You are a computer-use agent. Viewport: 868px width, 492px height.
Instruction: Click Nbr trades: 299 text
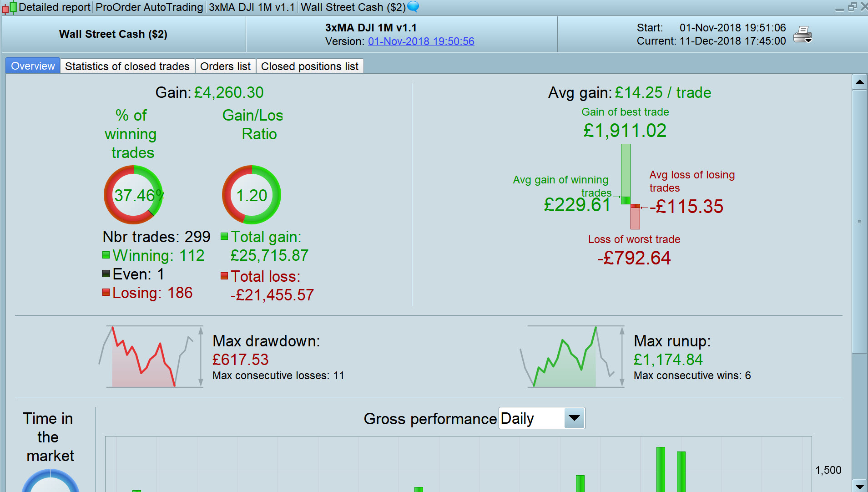point(156,237)
